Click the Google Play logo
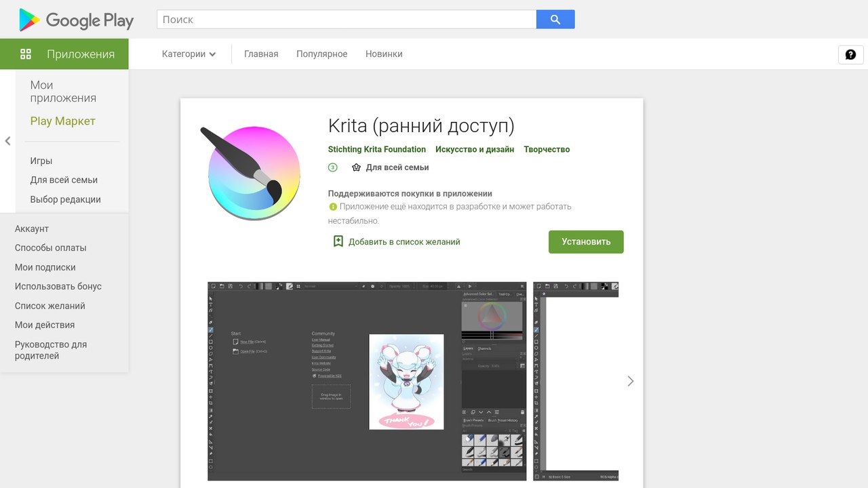This screenshot has height=488, width=868. 76,20
